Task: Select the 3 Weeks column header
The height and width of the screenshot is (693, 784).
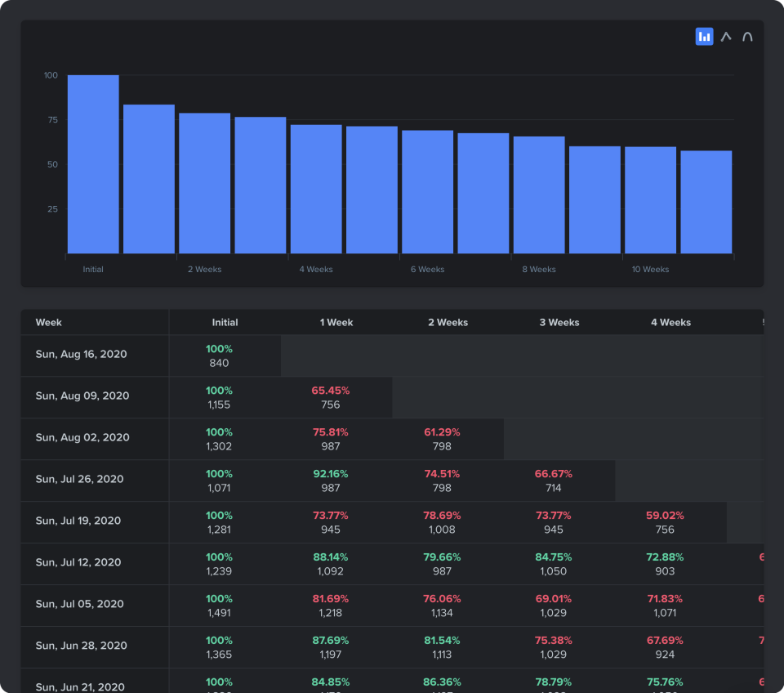Action: point(559,322)
